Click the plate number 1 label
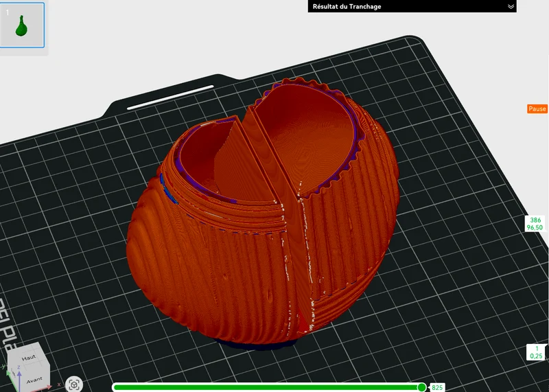The image size is (549, 392). (x=8, y=12)
